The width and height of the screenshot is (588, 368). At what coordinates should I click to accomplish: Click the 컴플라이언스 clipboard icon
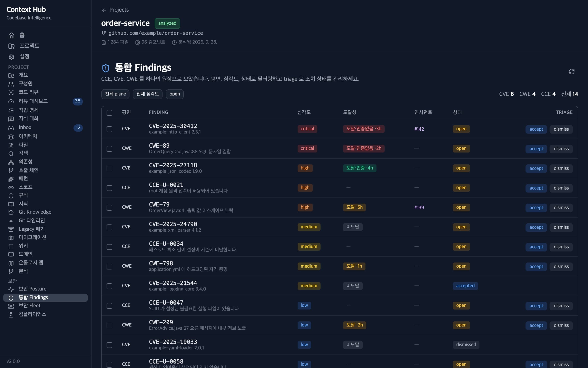coord(11,314)
